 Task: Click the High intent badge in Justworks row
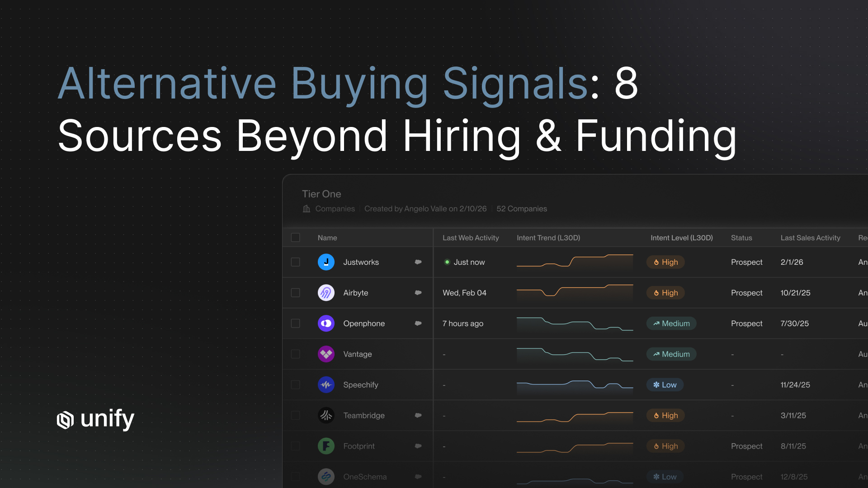tap(665, 262)
